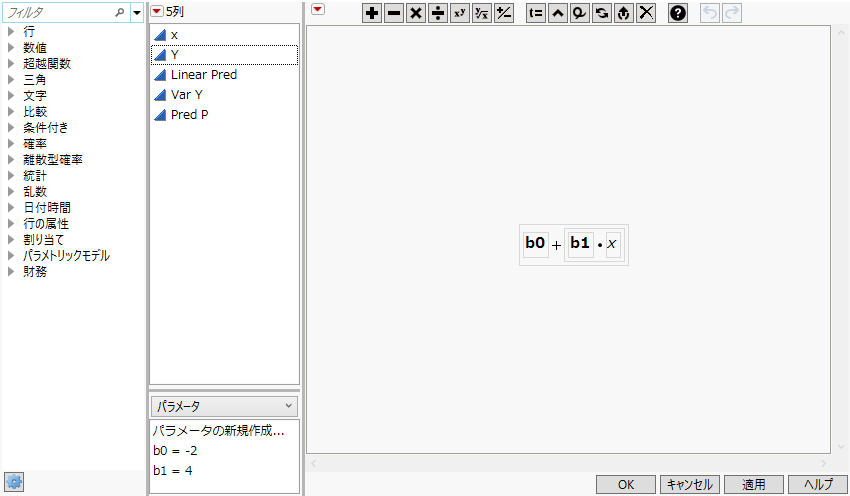Screen dimensions: 850x496
Task: Click the undo arrow button
Action: click(710, 13)
